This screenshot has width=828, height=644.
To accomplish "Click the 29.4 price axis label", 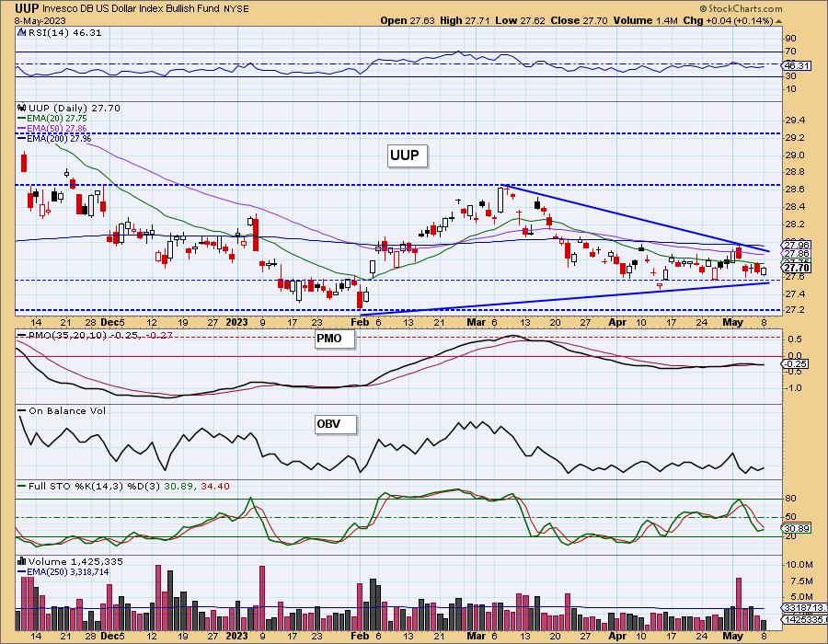I will point(795,121).
